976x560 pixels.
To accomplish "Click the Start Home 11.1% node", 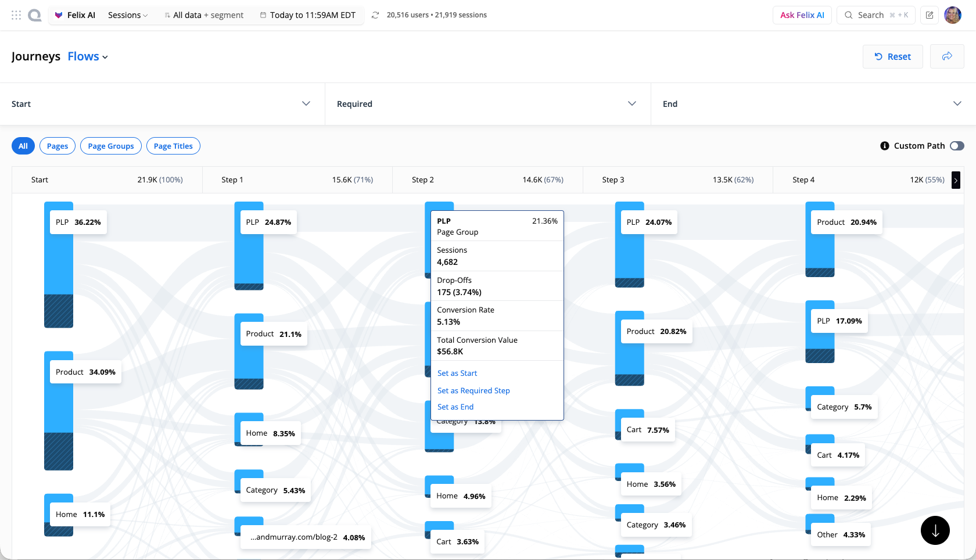I will pos(80,515).
